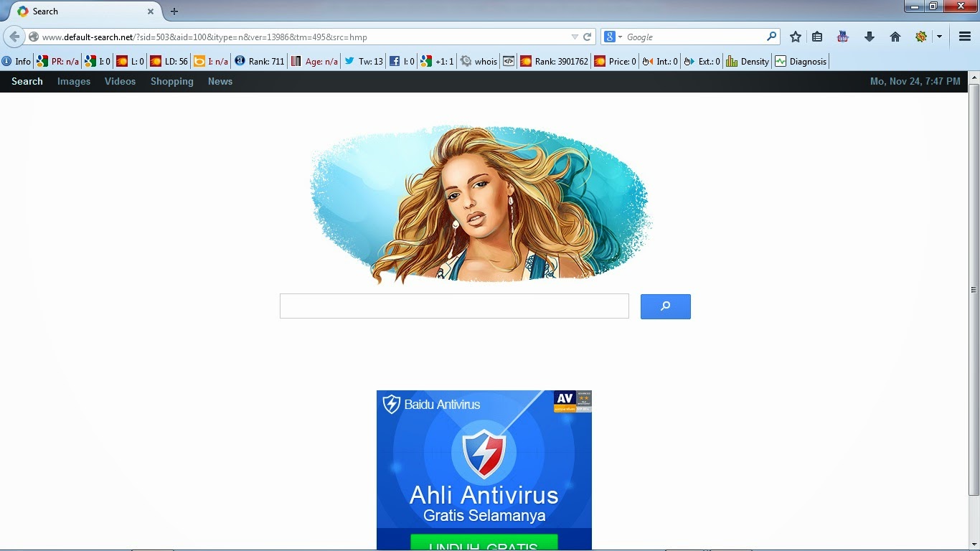This screenshot has width=980, height=551.
Task: Go to the Firefox home page icon
Action: pos(895,37)
